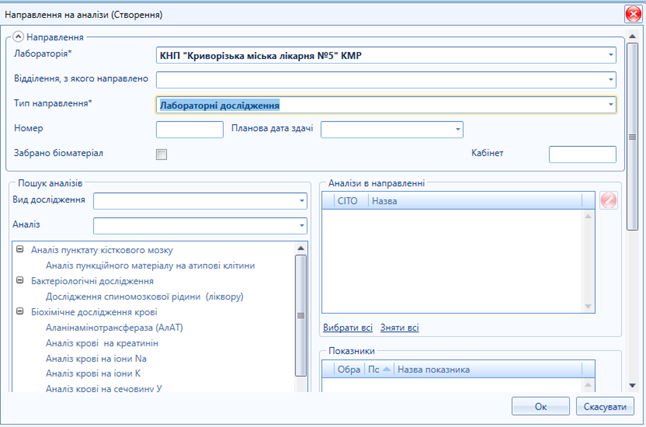Select Аналіз крові на іони K
Image resolution: width=646 pixels, height=427 pixels.
click(x=93, y=373)
